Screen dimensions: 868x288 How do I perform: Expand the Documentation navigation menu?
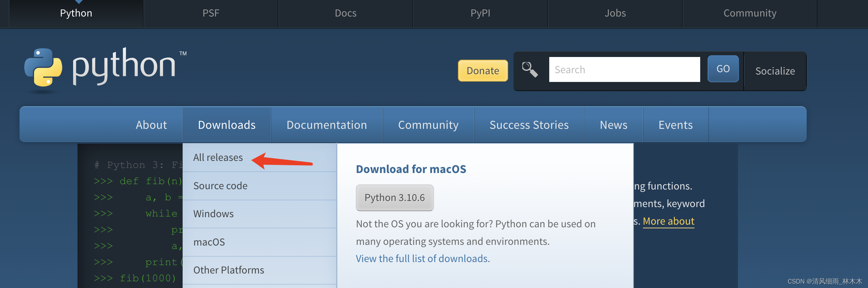(x=327, y=125)
